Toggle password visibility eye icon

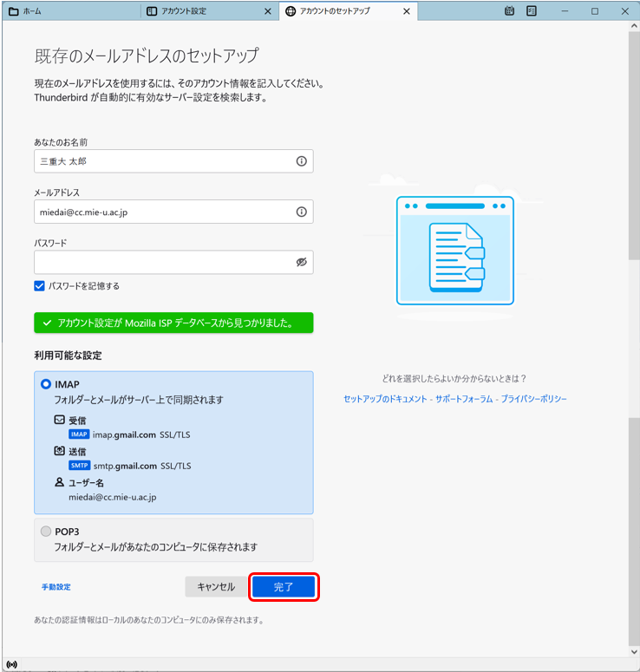(301, 262)
